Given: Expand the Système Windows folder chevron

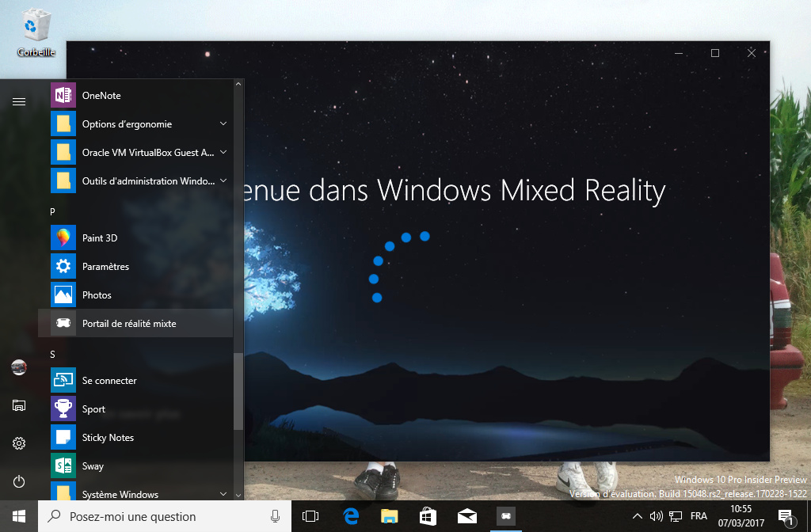Looking at the screenshot, I should coord(223,494).
